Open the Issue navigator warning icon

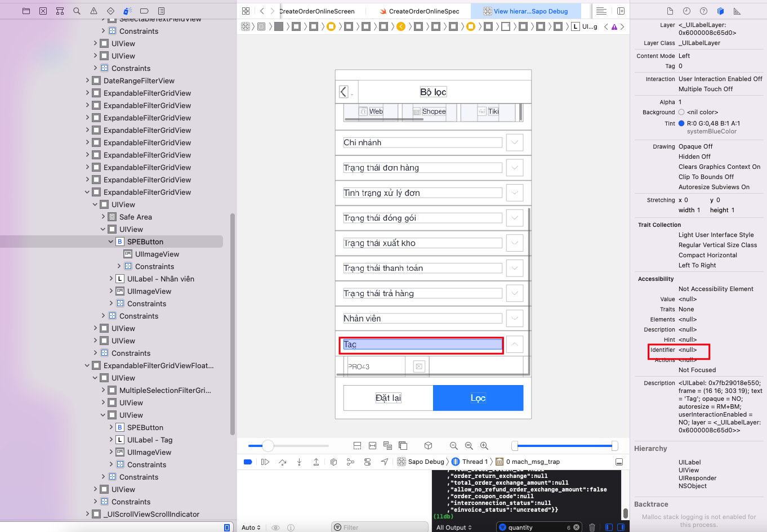coord(94,11)
